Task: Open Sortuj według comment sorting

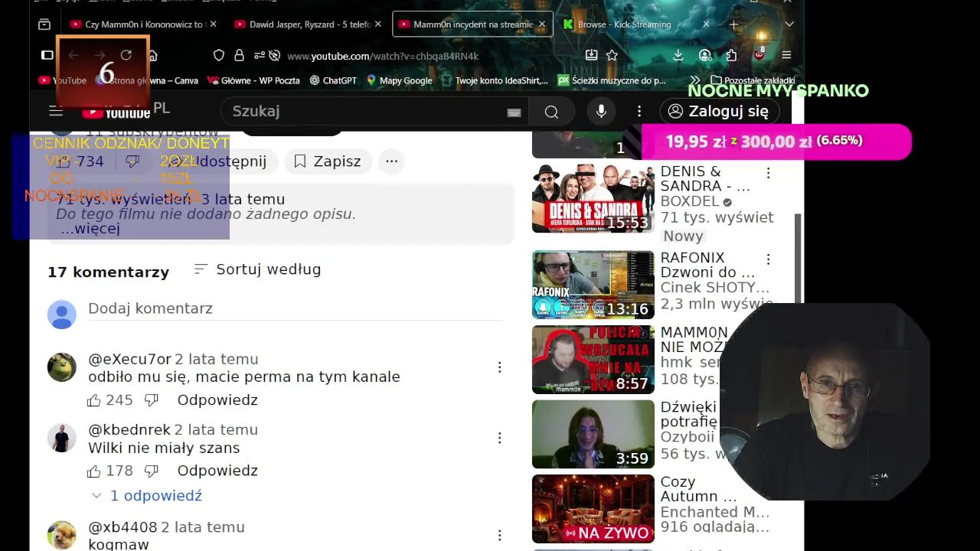Action: pos(257,269)
